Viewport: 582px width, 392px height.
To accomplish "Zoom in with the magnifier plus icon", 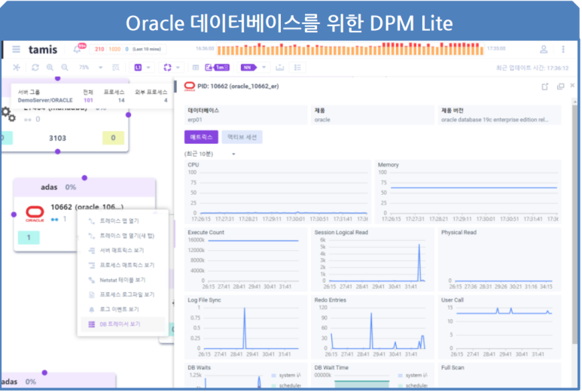I will [50, 68].
